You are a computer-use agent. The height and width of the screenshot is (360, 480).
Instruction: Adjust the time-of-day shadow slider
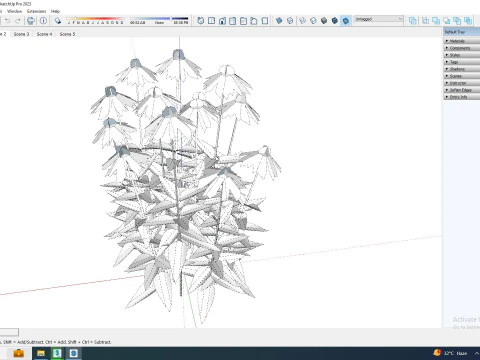coord(159,19)
